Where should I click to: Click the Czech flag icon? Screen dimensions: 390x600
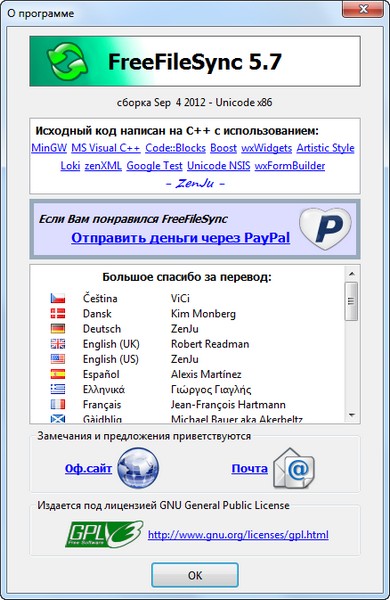pyautogui.click(x=58, y=298)
